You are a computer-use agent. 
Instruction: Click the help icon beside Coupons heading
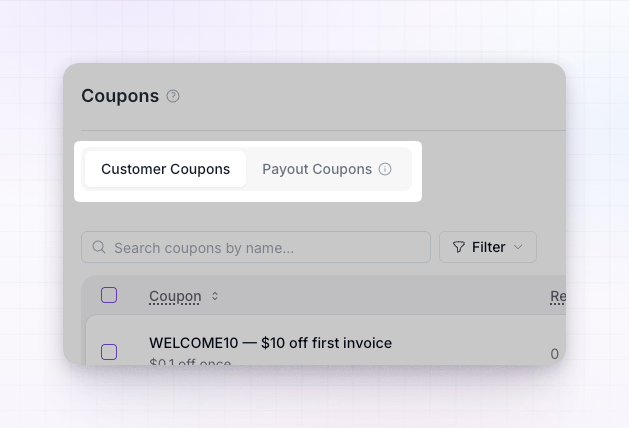tap(173, 96)
